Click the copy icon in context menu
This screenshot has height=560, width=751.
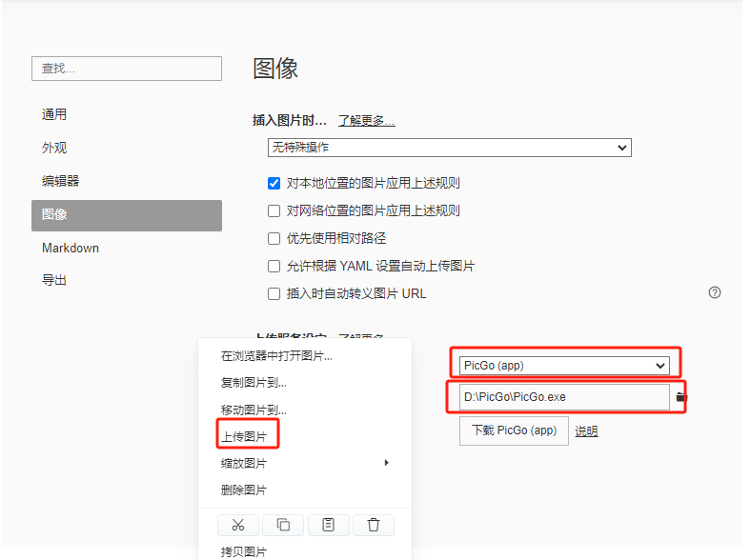pyautogui.click(x=283, y=525)
